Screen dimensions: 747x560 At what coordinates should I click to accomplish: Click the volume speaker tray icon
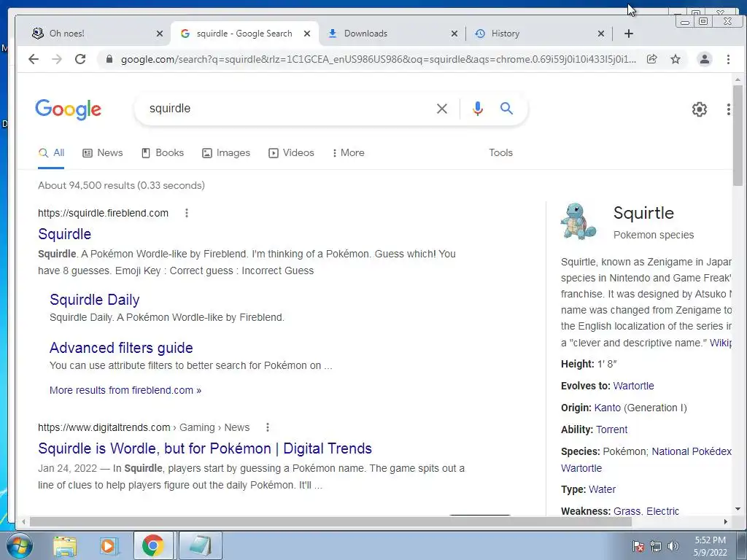[x=673, y=546]
